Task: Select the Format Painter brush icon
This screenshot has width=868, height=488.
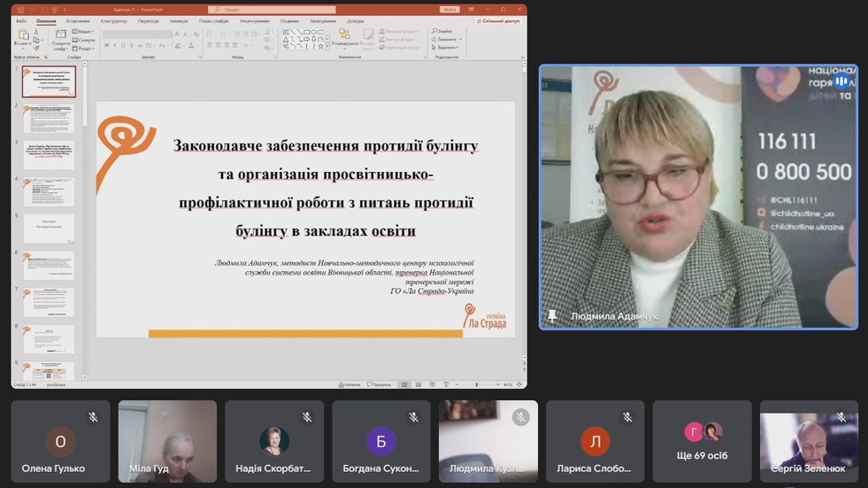Action: coord(36,48)
